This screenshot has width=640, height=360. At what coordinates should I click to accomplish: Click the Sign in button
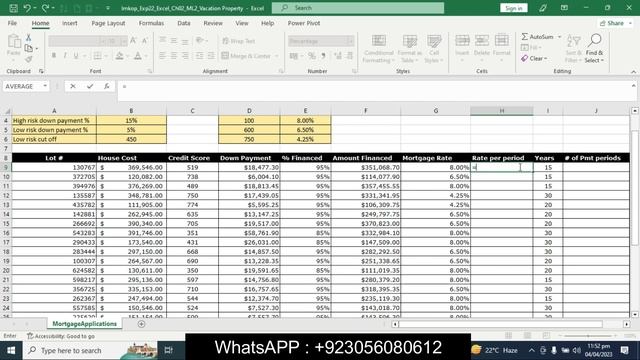pos(513,8)
